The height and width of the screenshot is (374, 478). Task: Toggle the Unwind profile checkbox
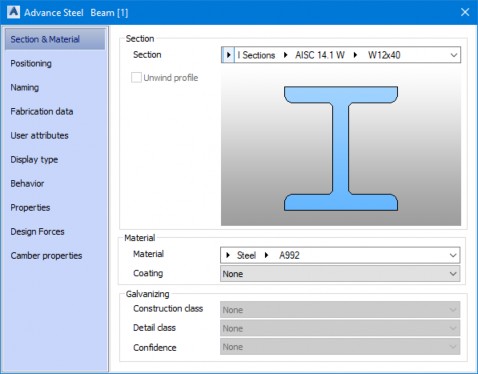click(x=136, y=78)
